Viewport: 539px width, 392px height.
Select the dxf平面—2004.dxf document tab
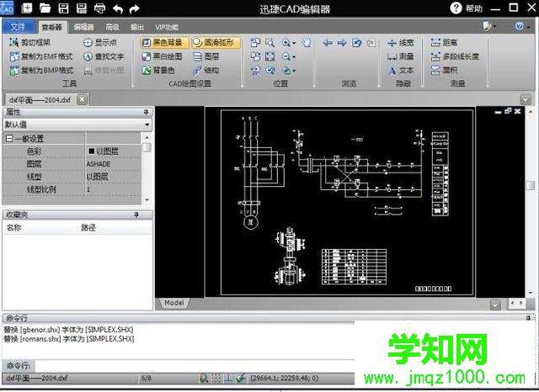pyautogui.click(x=40, y=100)
